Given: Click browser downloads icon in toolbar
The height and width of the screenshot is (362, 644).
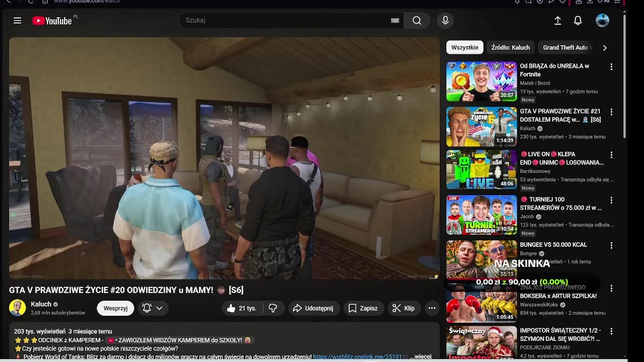Looking at the screenshot, I should point(590,2).
